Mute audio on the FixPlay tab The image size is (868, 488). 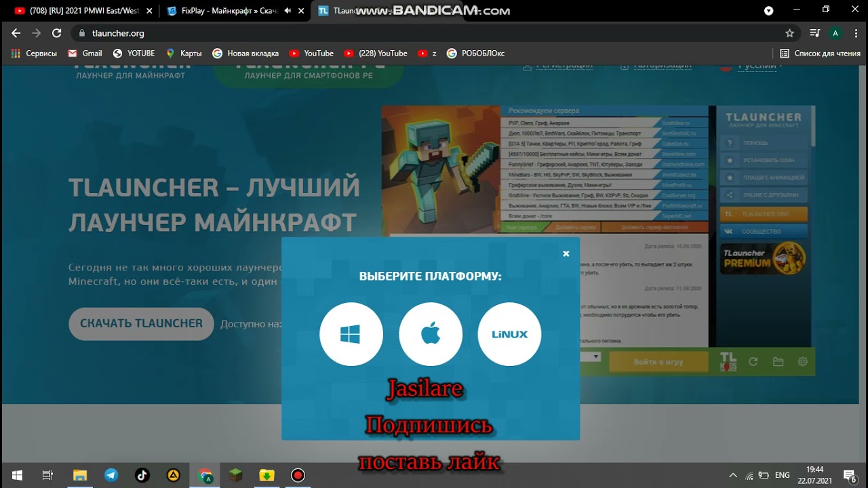(x=288, y=11)
